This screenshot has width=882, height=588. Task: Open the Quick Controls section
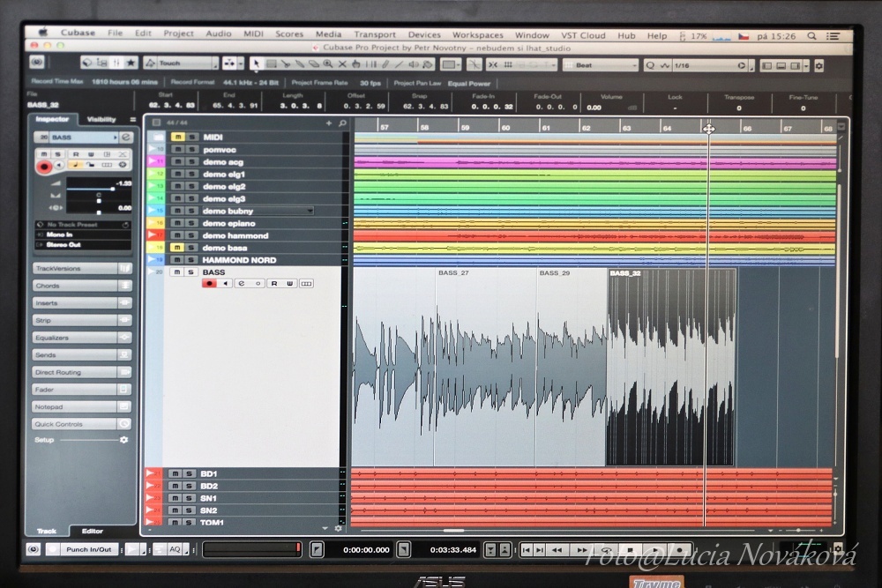click(x=81, y=424)
